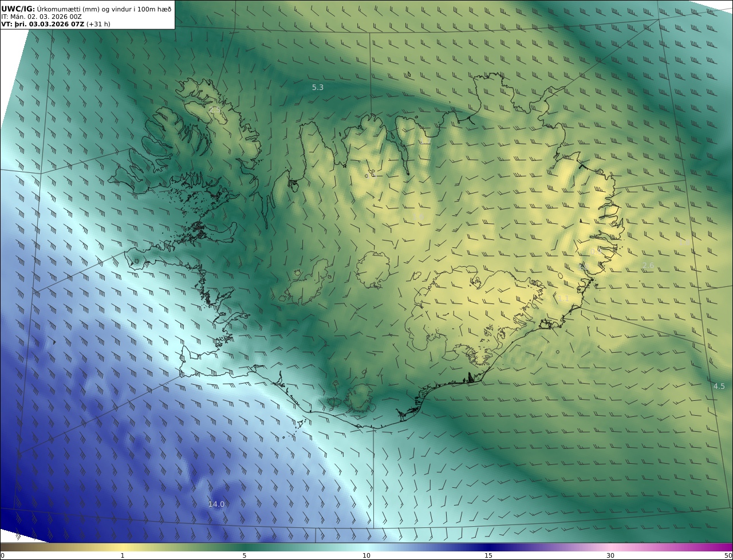The width and height of the screenshot is (733, 560).
Task: Select the IT: Mán. 02. 03. 2026 00Z line
Action: 42,17
